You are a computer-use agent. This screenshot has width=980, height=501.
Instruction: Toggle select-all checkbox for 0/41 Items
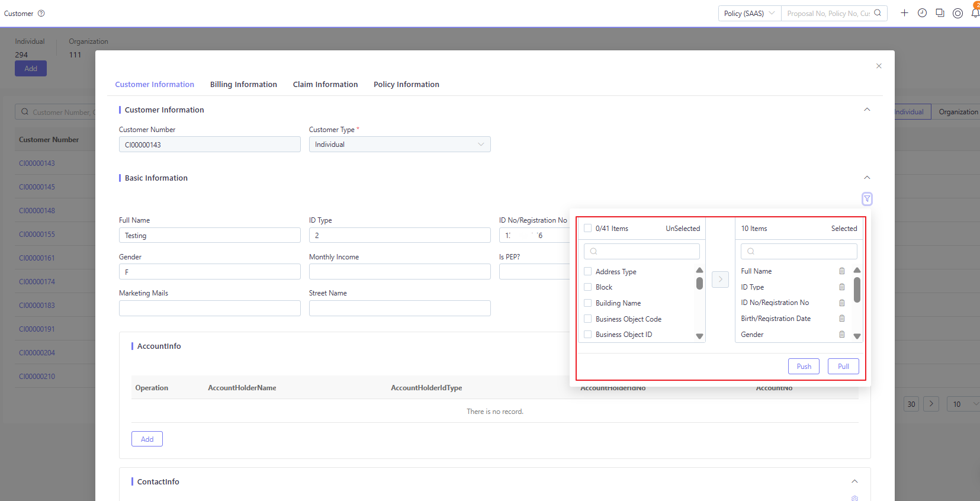tap(588, 229)
